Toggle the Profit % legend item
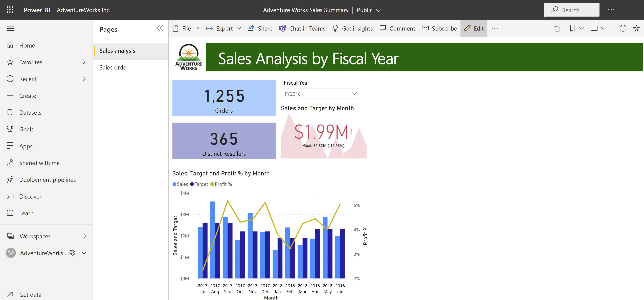 [224, 184]
